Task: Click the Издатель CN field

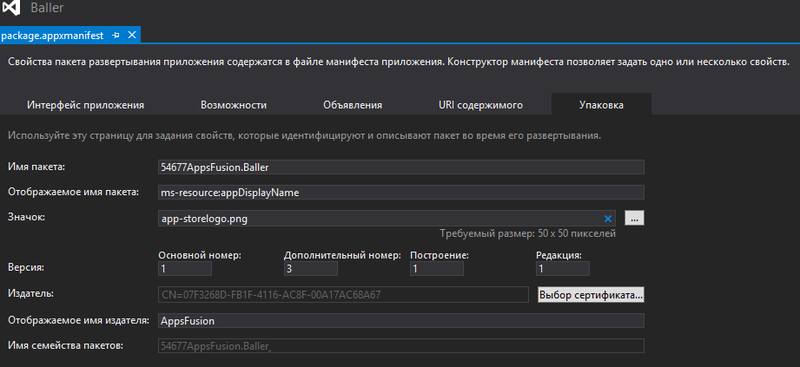Action: (343, 295)
